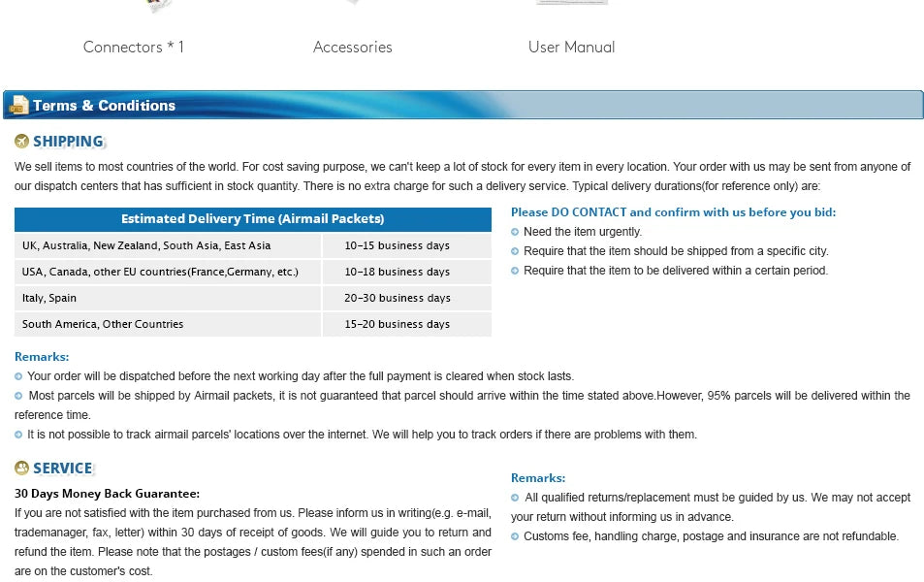Click bullet before 'Customs fee, handling charge'
This screenshot has height=582, width=924.
[515, 536]
